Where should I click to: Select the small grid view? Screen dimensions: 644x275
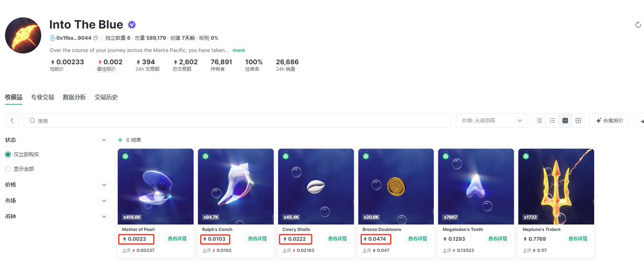(565, 121)
